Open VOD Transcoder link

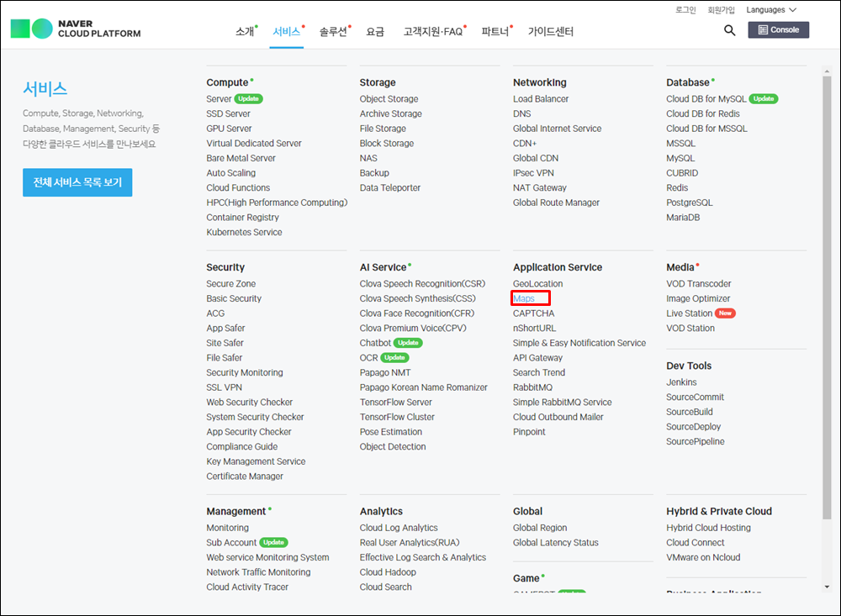pos(698,283)
